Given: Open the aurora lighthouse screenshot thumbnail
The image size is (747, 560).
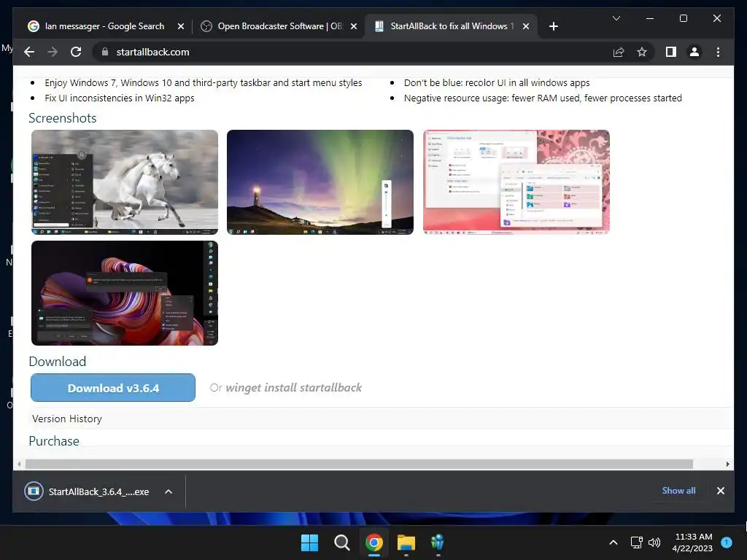Looking at the screenshot, I should [x=320, y=182].
